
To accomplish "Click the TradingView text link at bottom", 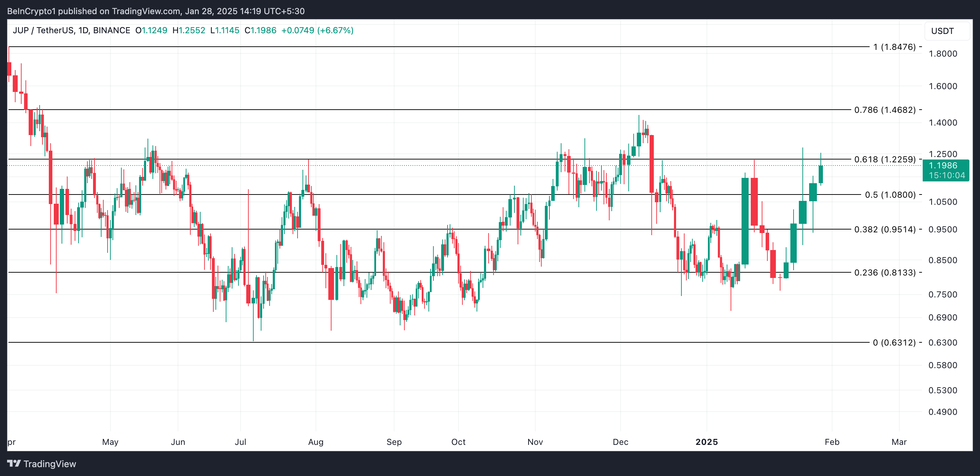I will click(x=50, y=464).
